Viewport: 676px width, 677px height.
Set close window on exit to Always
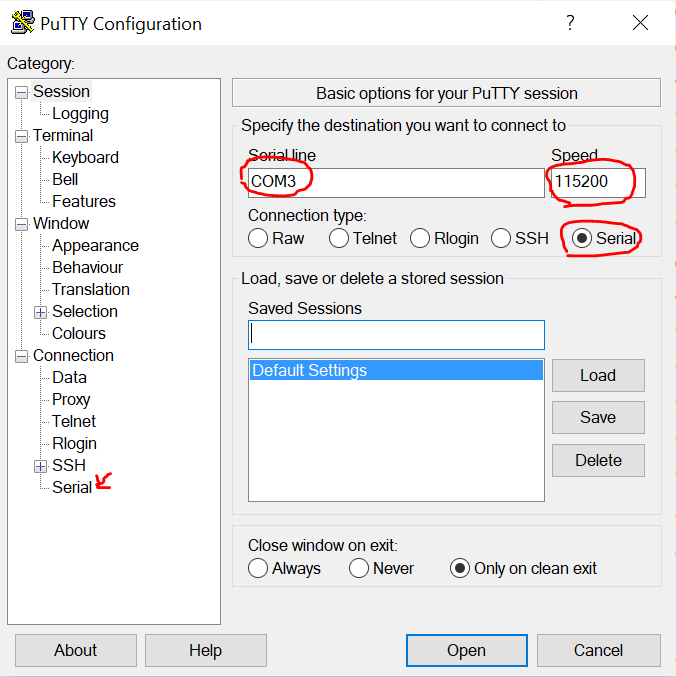[x=258, y=568]
